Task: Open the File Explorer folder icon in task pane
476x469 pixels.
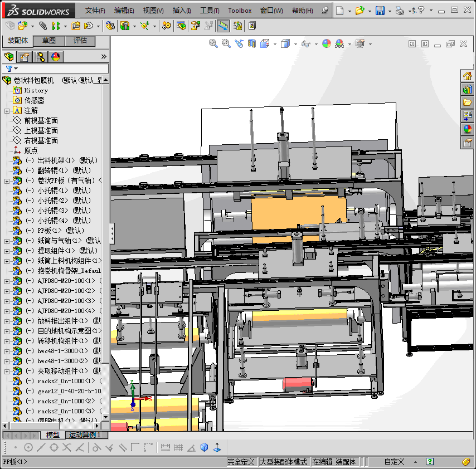Action: point(467,102)
